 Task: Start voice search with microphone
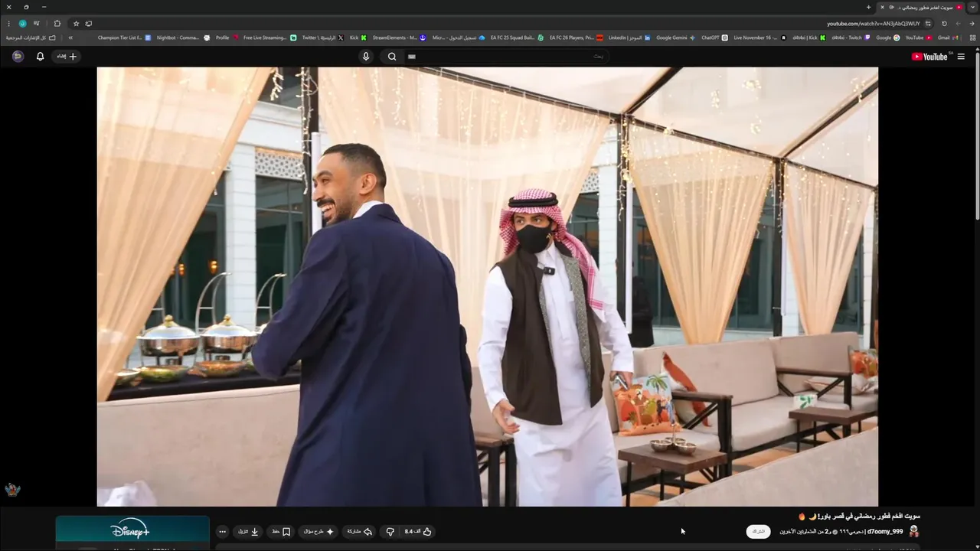[x=366, y=56]
